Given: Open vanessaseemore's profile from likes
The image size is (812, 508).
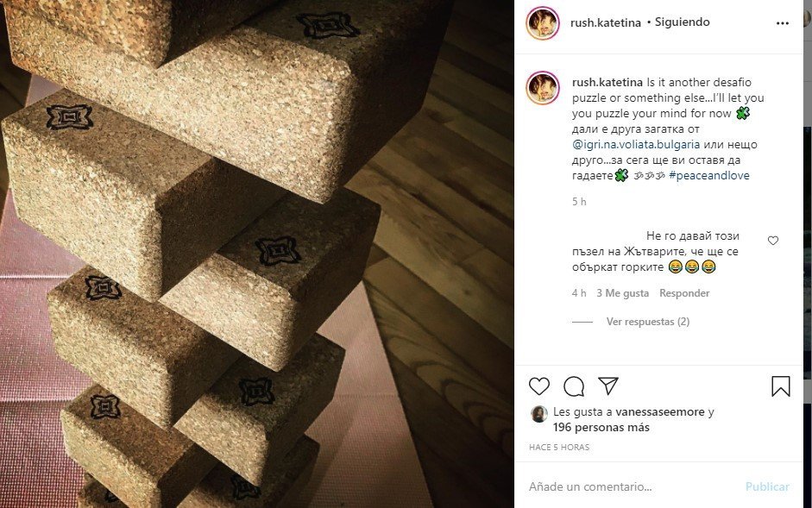Looking at the screenshot, I should click(x=654, y=412).
